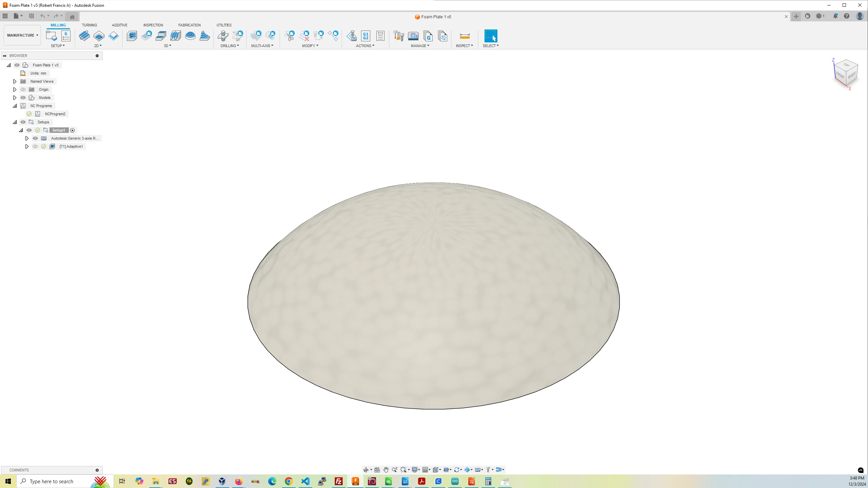Click the Zoom magnifier icon in navigation bar
The image size is (868, 488).
pyautogui.click(x=394, y=470)
